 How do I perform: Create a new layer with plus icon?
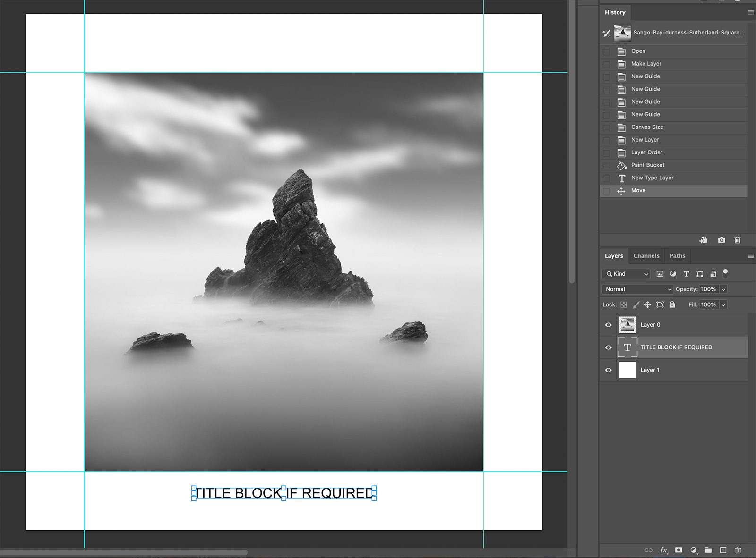(723, 550)
